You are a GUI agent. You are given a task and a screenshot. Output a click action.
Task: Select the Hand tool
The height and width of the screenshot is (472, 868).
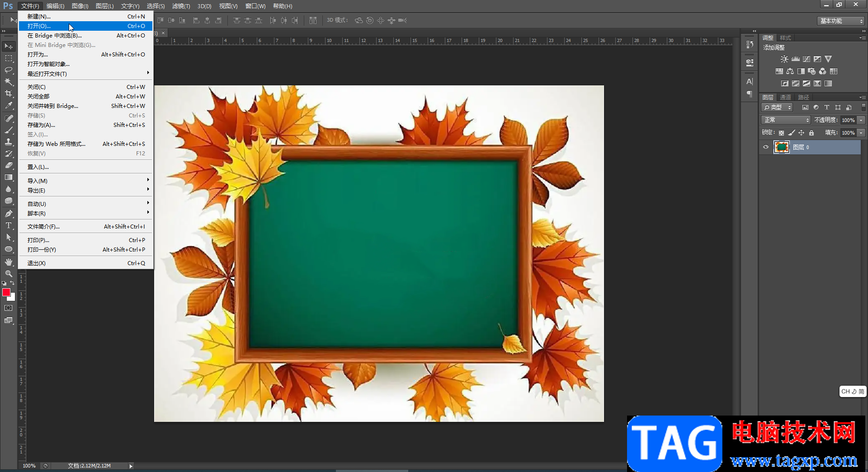coord(9,262)
